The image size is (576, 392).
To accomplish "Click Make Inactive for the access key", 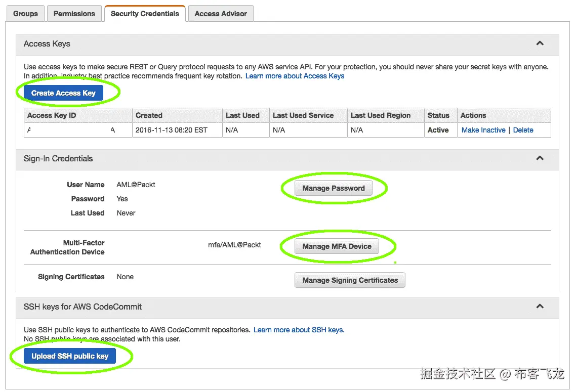I will [483, 130].
